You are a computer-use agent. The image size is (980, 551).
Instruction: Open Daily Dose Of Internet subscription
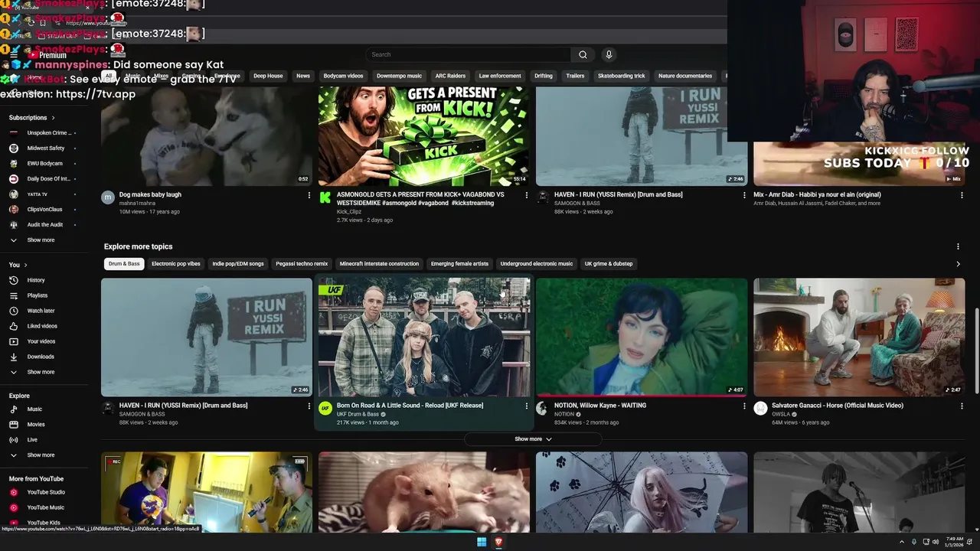(48, 179)
